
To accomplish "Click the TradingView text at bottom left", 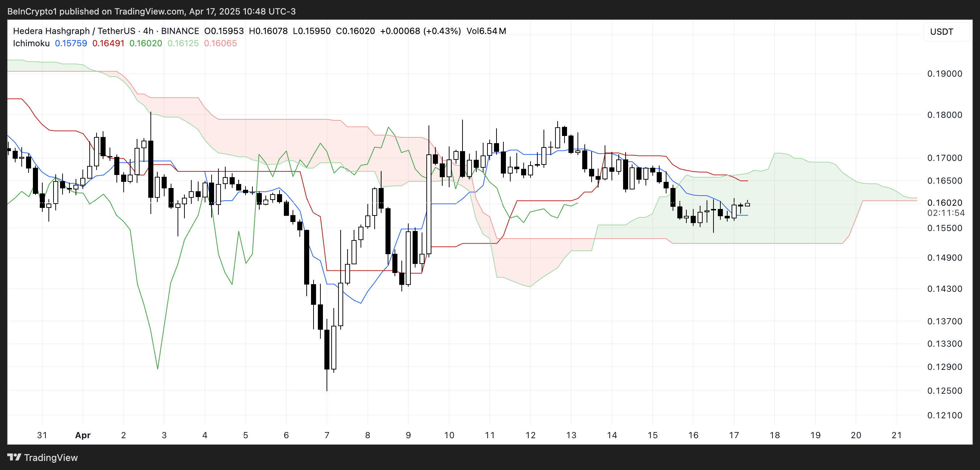I will (51, 457).
